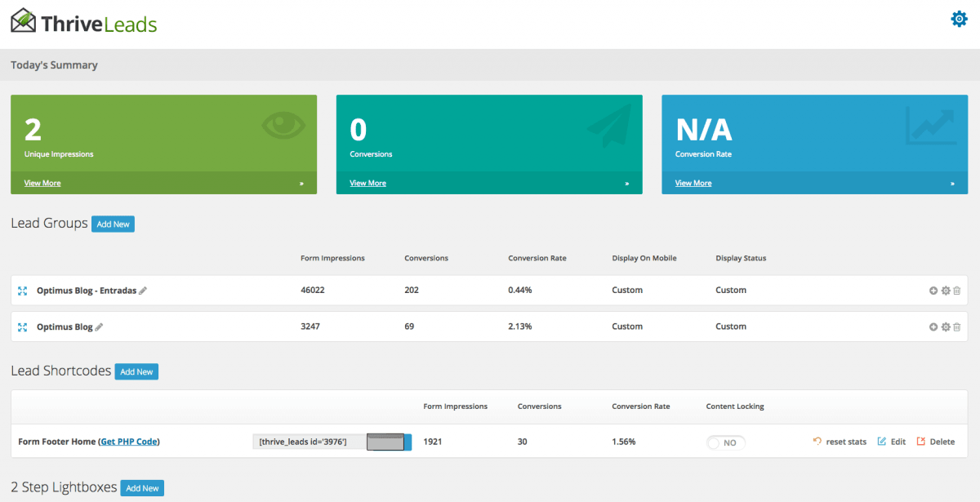
Task: Delete the Optimus Blog - Entradas group
Action: tap(957, 291)
